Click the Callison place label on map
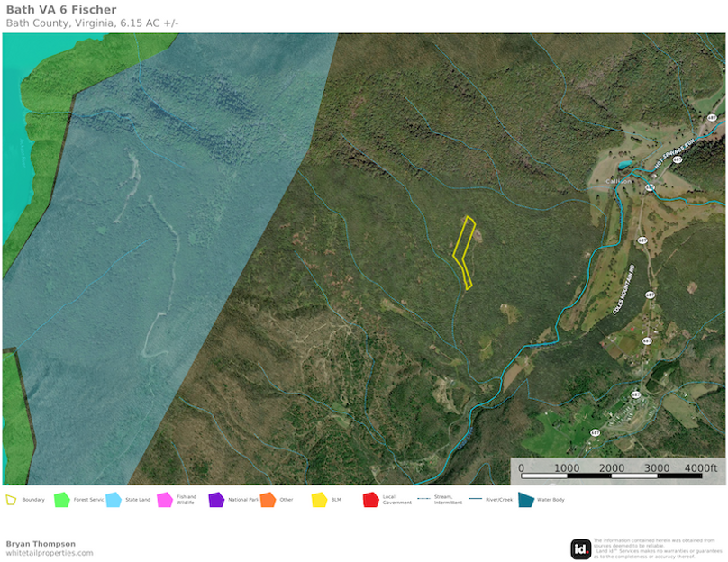 click(x=620, y=181)
